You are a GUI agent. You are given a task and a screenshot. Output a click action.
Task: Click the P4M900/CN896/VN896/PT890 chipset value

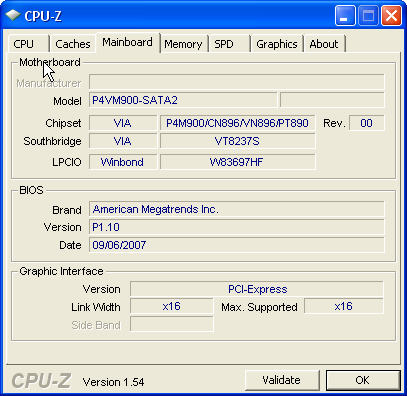pos(237,123)
